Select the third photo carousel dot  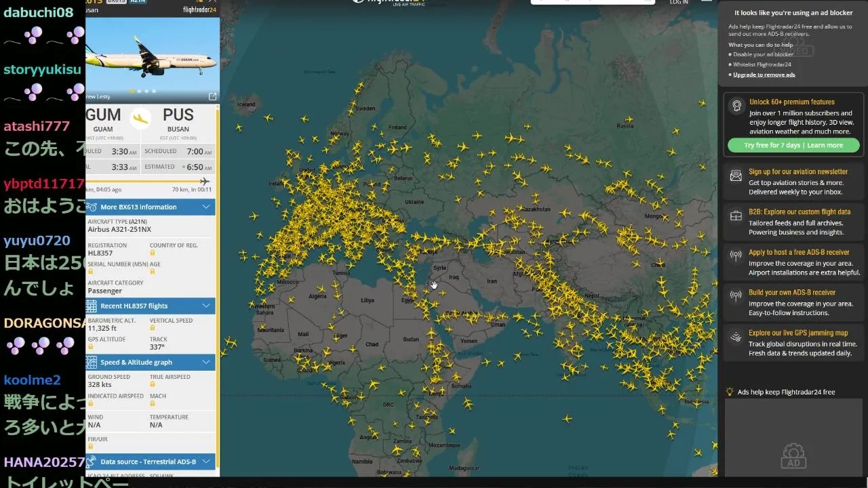click(x=146, y=91)
